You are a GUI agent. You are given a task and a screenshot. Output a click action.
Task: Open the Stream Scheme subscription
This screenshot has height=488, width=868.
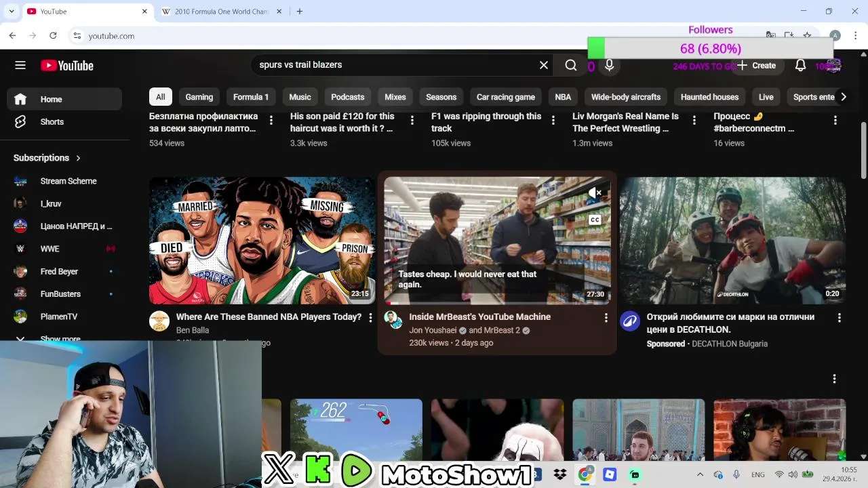64,181
